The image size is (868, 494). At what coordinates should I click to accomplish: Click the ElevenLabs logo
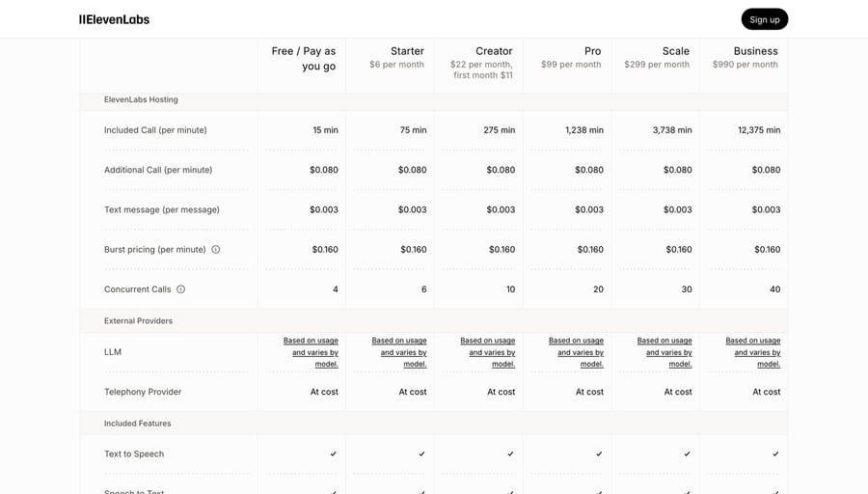click(x=114, y=19)
